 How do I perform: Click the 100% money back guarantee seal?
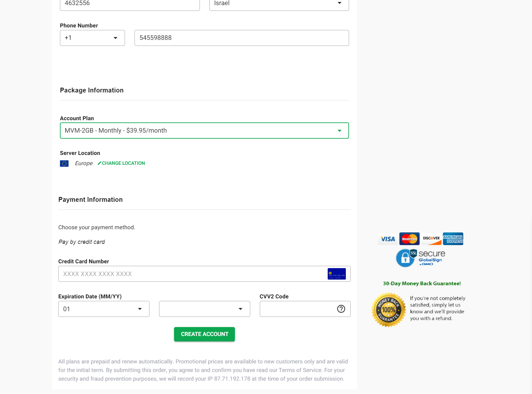(388, 310)
